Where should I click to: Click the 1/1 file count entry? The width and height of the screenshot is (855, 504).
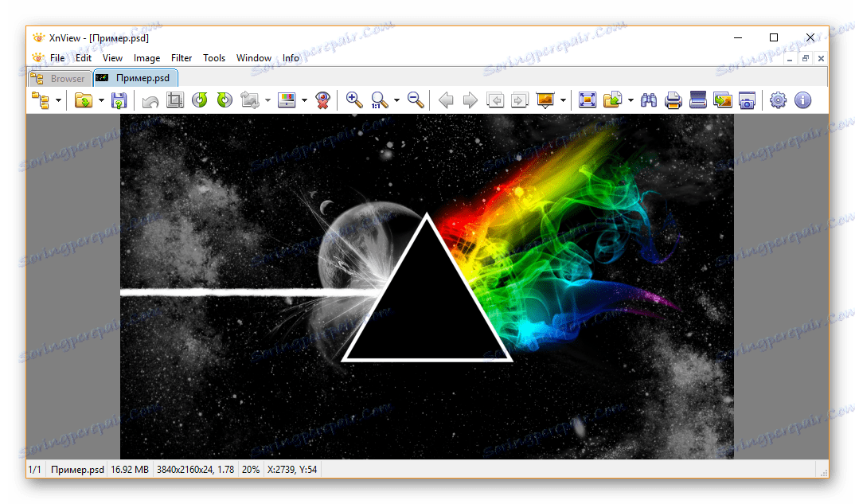[x=34, y=470]
